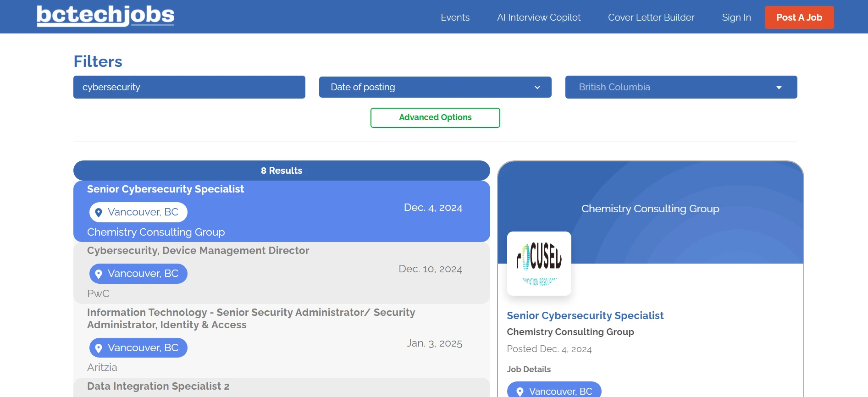Click Senior Cybersecurity Specialist detail title
The image size is (868, 397).
[x=585, y=315]
